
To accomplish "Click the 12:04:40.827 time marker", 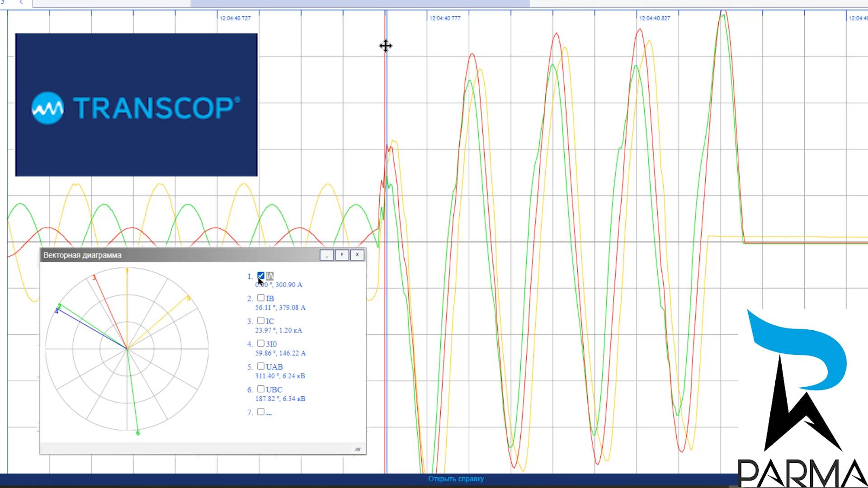I will 654,19.
